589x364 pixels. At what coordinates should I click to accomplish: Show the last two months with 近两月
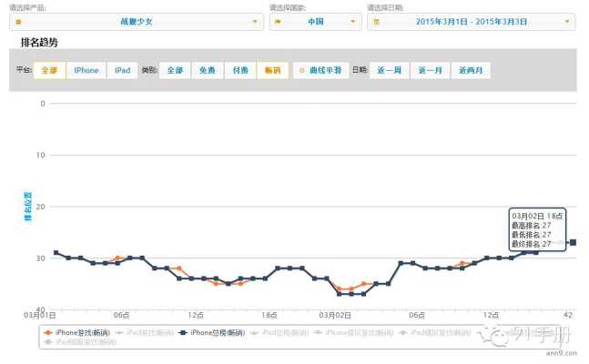471,70
